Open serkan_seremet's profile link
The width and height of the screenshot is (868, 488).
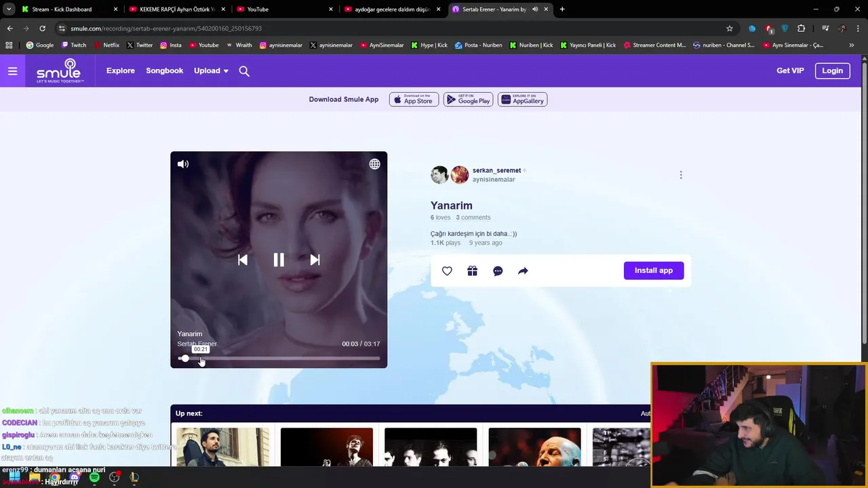click(x=496, y=171)
